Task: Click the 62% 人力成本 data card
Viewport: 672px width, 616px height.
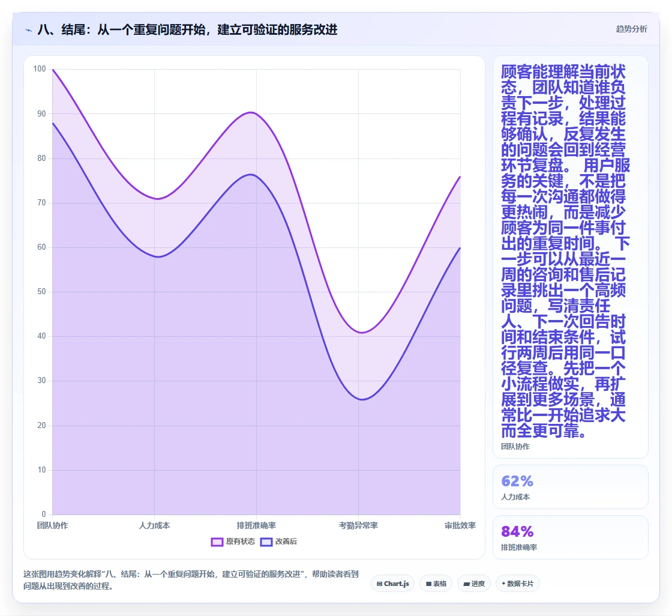Action: pyautogui.click(x=571, y=487)
